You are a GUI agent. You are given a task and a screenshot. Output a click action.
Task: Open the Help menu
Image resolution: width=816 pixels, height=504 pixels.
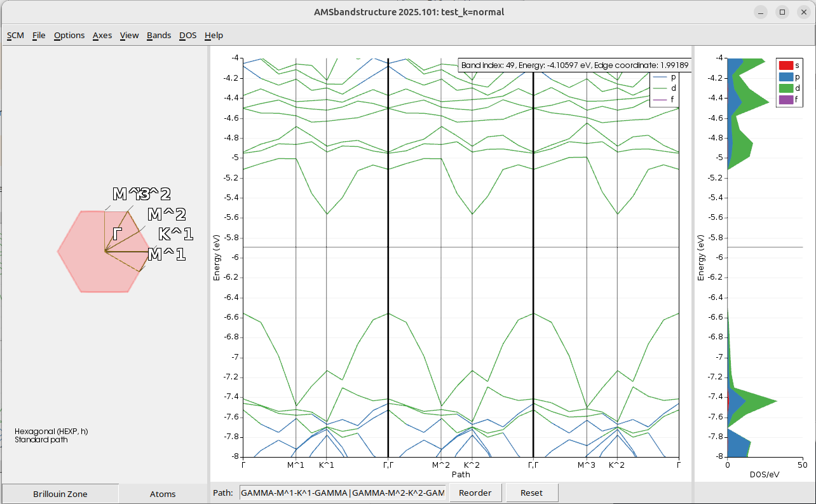[214, 35]
